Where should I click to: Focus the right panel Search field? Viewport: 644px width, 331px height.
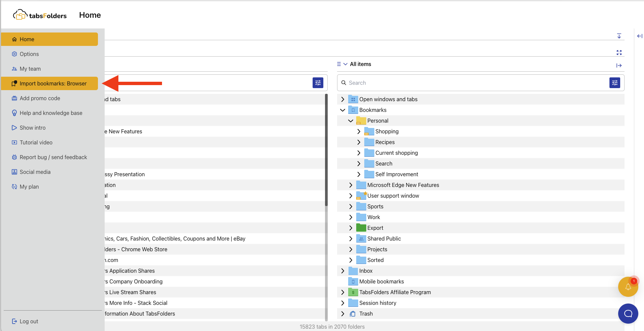(473, 83)
